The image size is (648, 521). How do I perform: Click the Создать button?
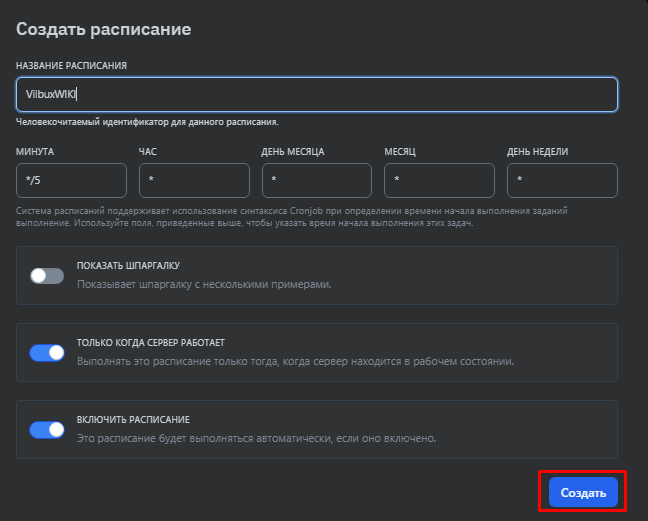tap(583, 492)
